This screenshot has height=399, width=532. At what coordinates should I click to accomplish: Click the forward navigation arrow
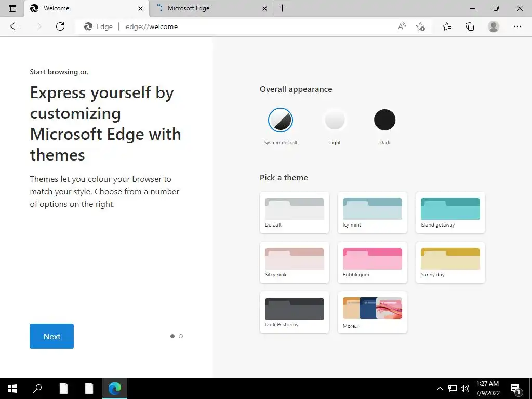coord(37,26)
